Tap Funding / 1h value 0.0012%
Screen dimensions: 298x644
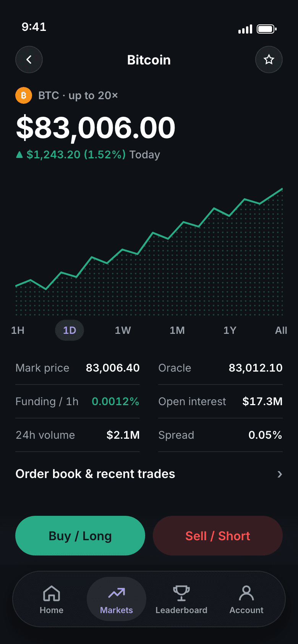pos(115,401)
